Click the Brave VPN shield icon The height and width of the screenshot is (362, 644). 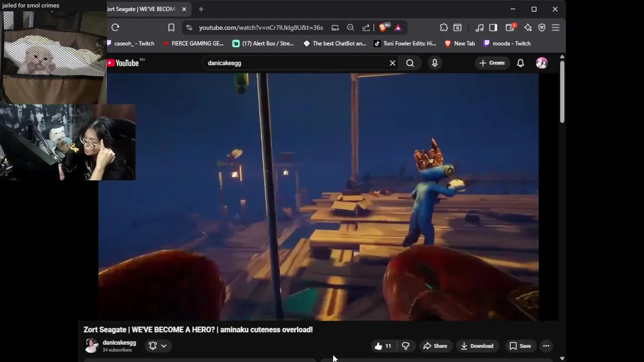tap(542, 28)
